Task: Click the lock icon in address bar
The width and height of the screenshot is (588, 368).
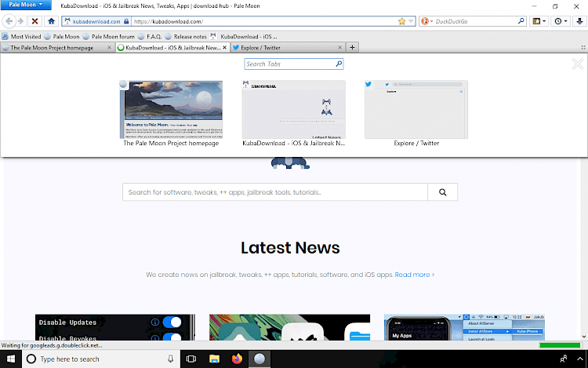Action: coord(126,21)
